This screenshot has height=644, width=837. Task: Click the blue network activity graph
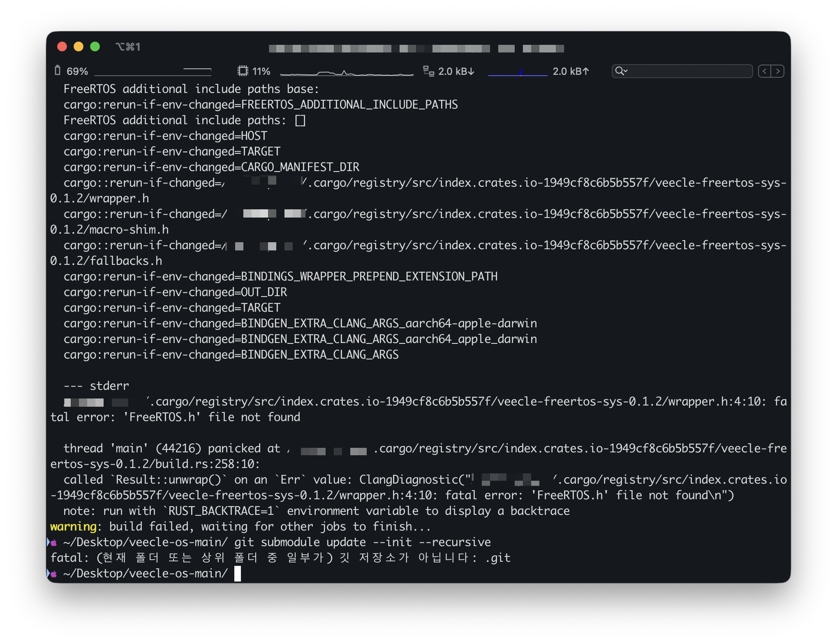tap(518, 72)
